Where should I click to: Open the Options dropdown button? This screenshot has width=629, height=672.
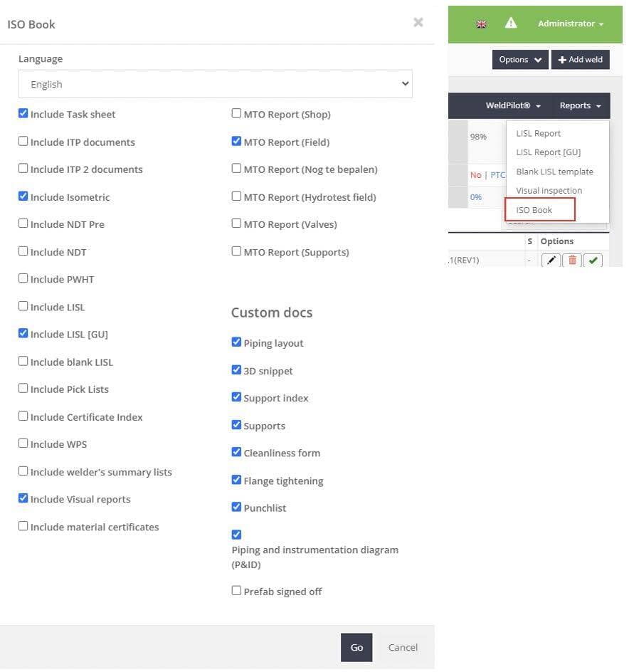519,60
